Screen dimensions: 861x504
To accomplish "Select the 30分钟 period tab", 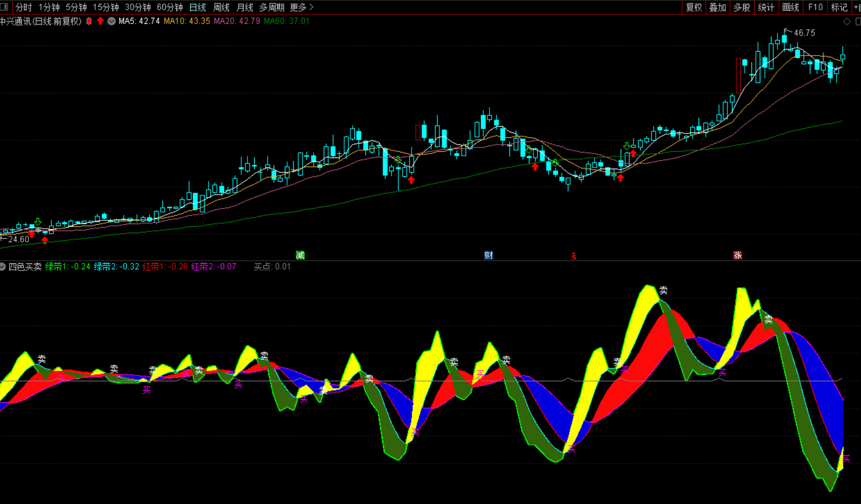I will pyautogui.click(x=138, y=7).
